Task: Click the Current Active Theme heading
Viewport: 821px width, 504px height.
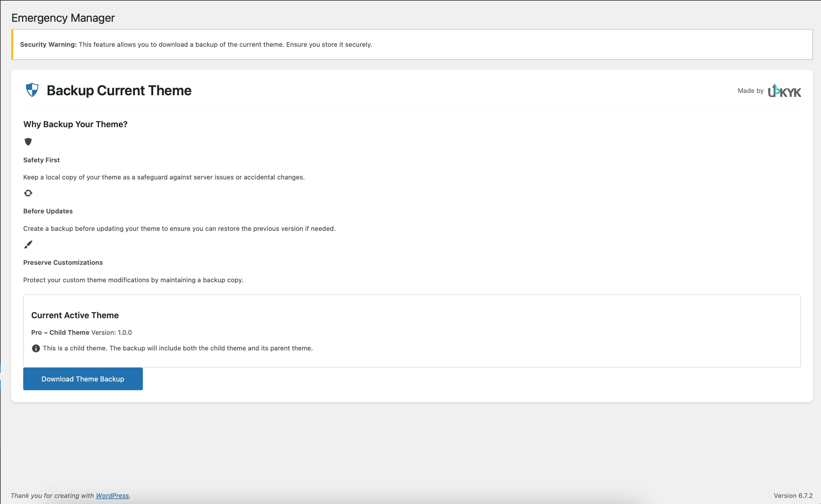Action: coord(75,315)
